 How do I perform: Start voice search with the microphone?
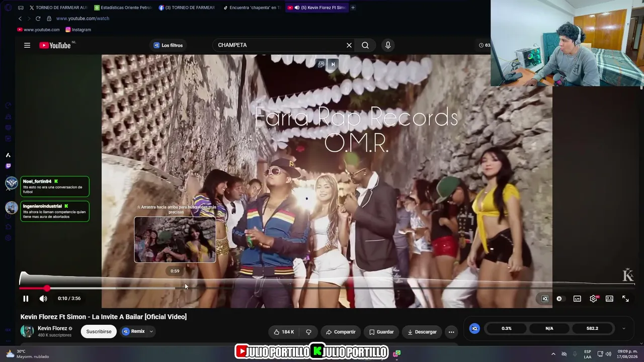click(388, 45)
